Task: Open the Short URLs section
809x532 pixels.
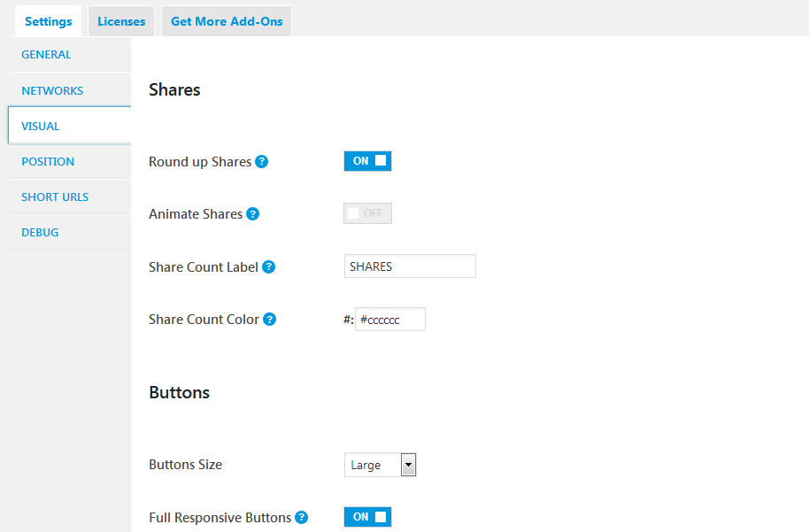Action: coord(55,197)
